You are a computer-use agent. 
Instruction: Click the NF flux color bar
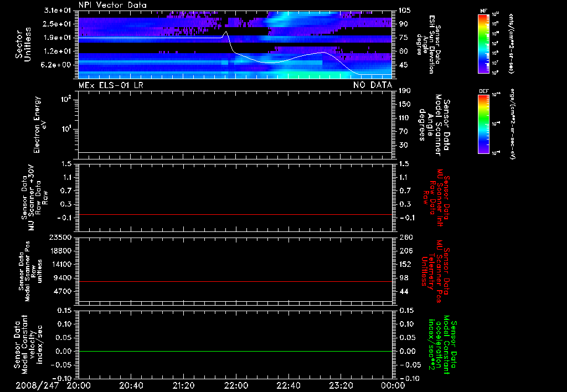[483, 43]
